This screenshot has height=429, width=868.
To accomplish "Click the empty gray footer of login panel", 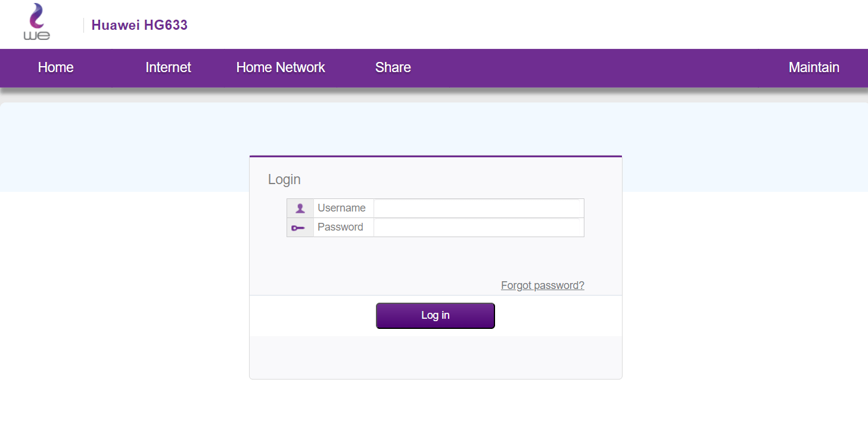I will (x=435, y=357).
